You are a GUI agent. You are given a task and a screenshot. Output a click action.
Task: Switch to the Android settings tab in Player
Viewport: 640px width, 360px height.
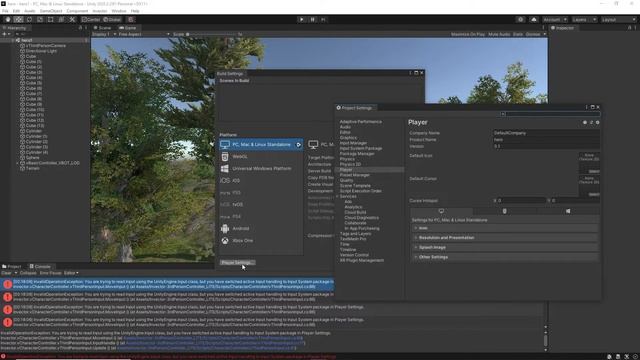click(x=504, y=211)
